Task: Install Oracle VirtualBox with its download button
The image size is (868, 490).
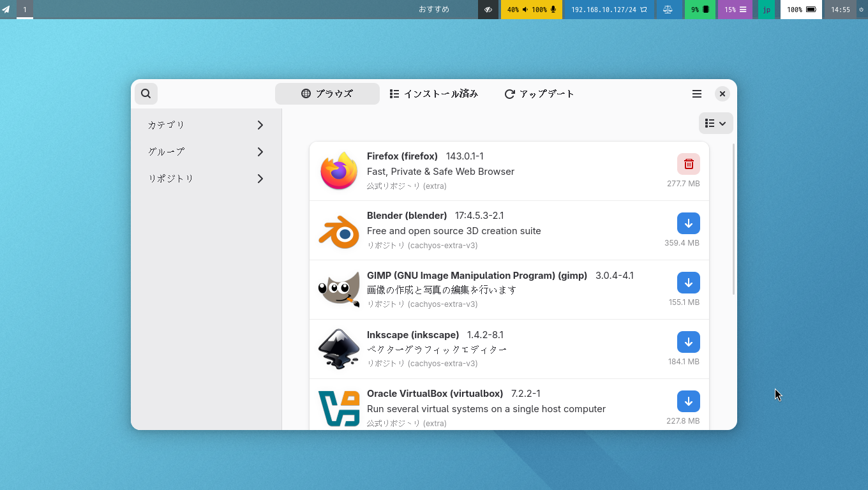Action: (x=689, y=401)
